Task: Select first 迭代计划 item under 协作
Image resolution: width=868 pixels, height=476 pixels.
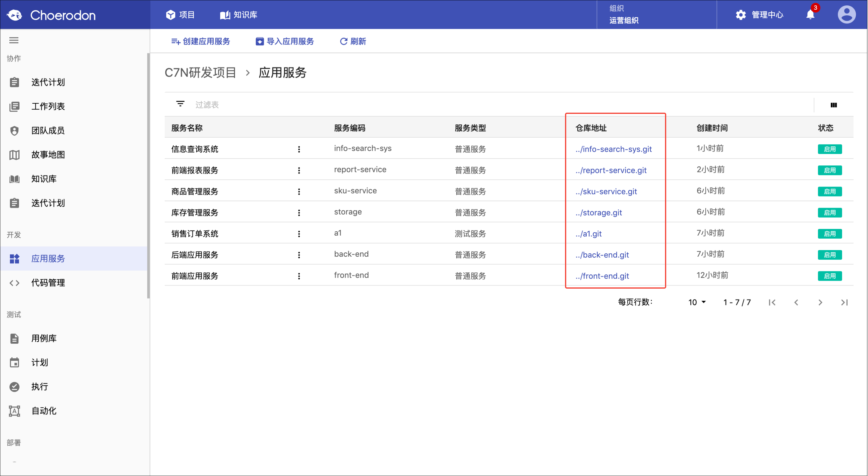Action: (x=73, y=82)
